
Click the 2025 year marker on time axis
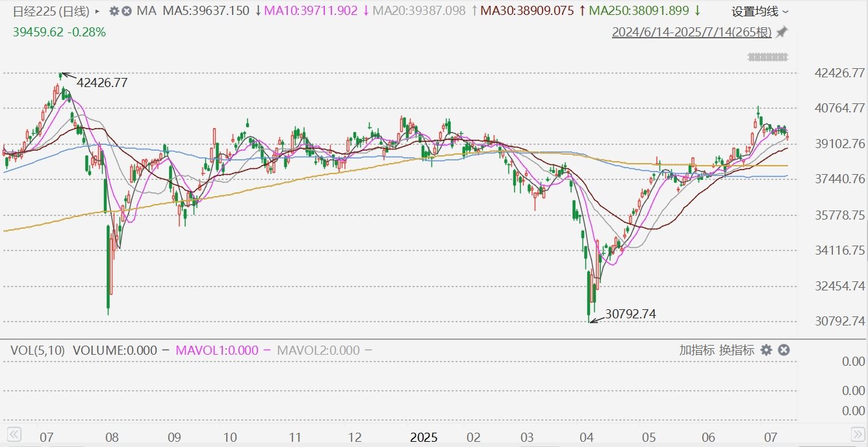click(x=423, y=438)
